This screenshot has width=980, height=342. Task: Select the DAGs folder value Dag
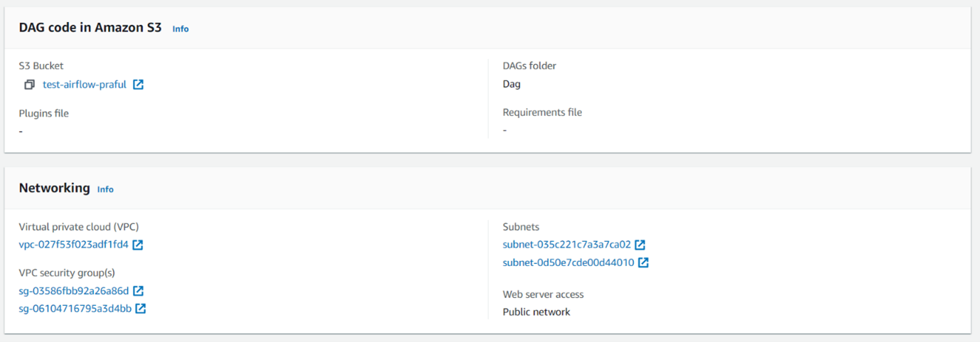[512, 84]
